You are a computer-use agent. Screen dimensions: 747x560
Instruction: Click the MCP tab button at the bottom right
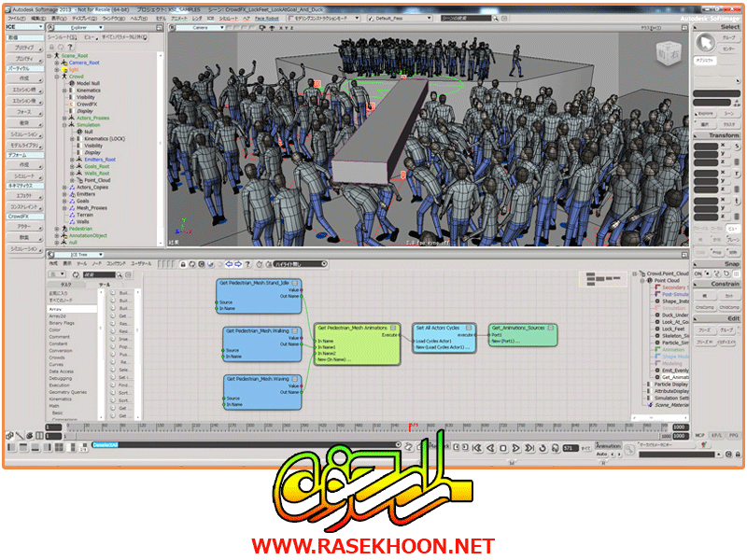[699, 436]
